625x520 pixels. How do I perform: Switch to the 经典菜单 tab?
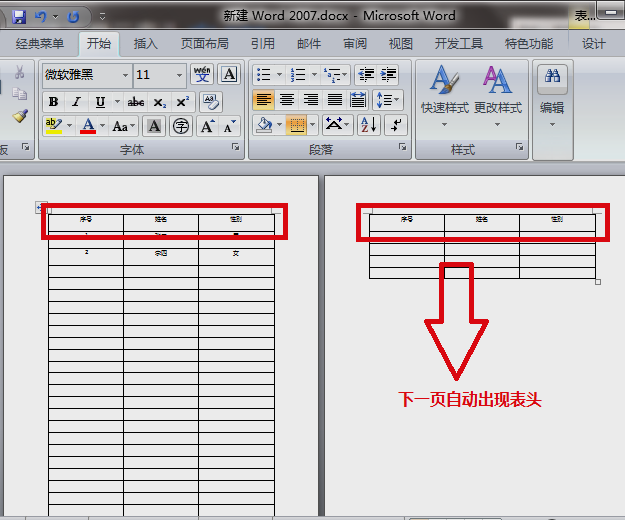(x=39, y=43)
